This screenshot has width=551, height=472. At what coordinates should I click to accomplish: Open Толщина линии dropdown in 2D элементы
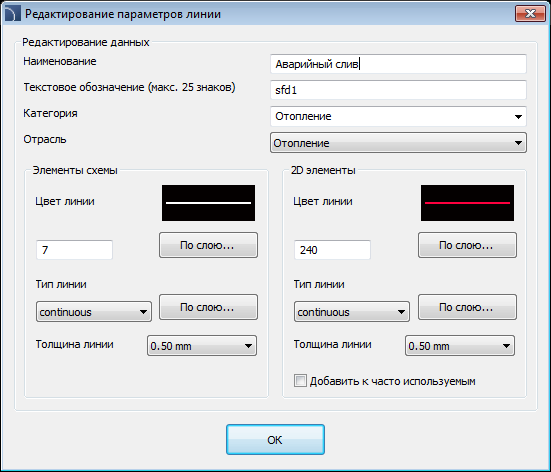click(x=460, y=346)
